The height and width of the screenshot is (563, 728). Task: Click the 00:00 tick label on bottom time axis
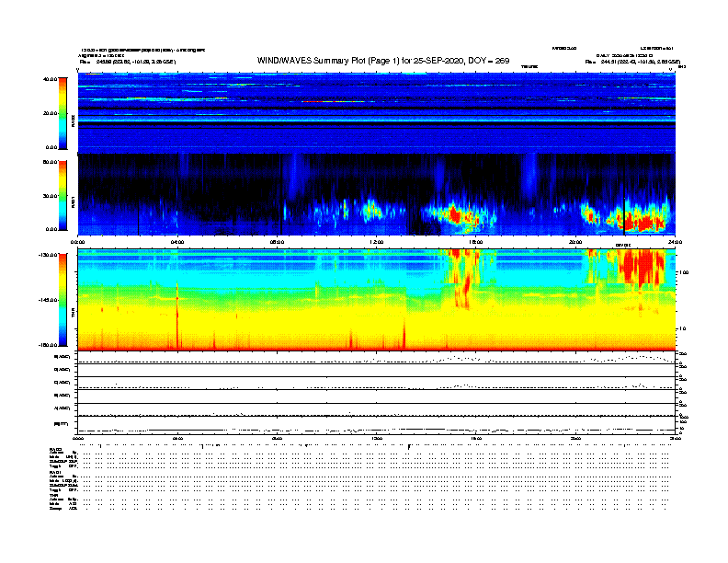78,438
